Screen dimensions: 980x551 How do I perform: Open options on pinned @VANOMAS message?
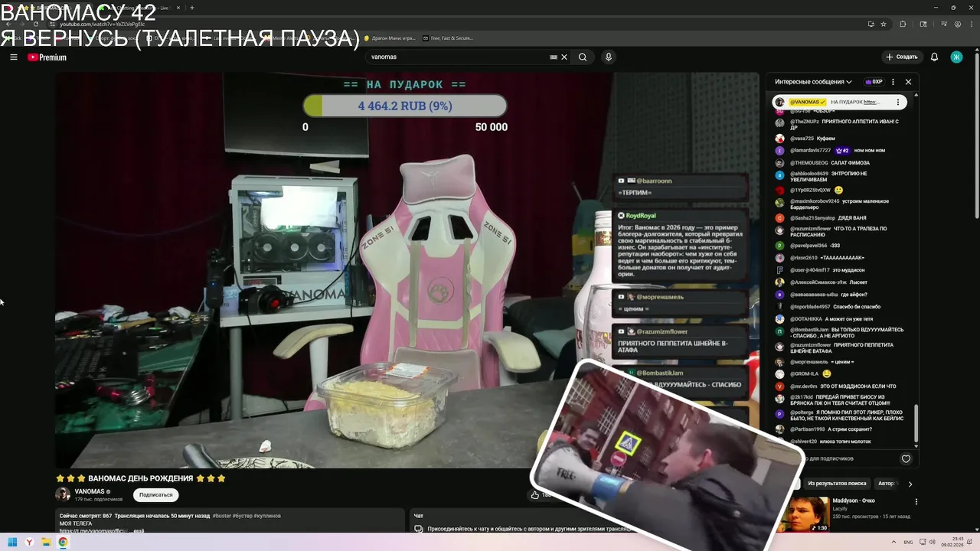(899, 102)
